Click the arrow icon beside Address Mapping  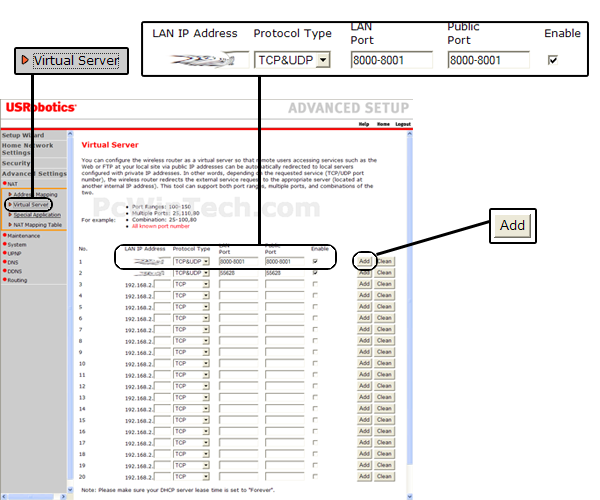pyautogui.click(x=10, y=194)
